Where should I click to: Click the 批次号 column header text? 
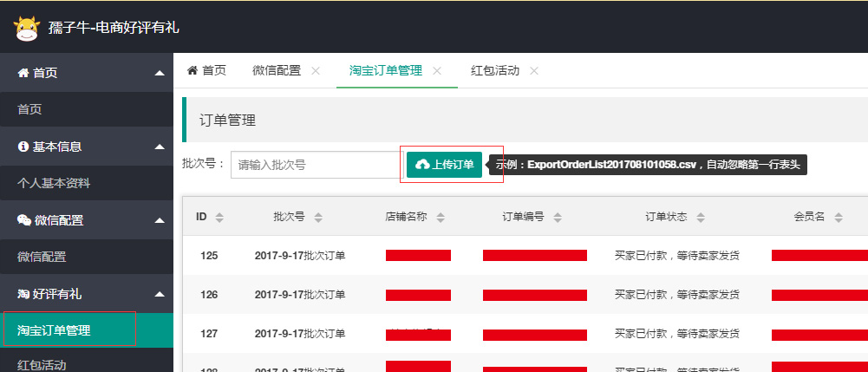click(289, 217)
